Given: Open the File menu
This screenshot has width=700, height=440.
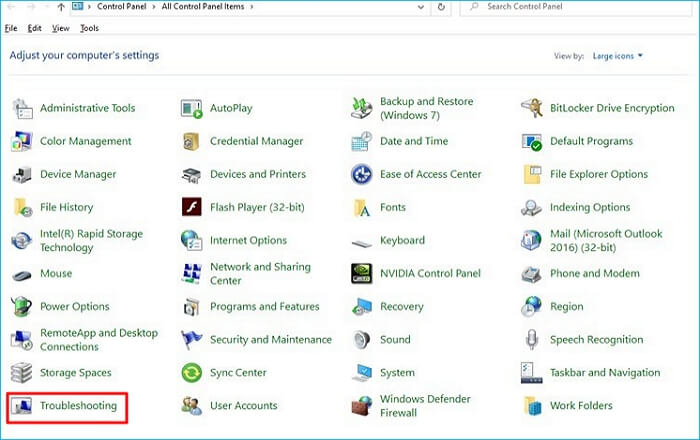Looking at the screenshot, I should [11, 28].
